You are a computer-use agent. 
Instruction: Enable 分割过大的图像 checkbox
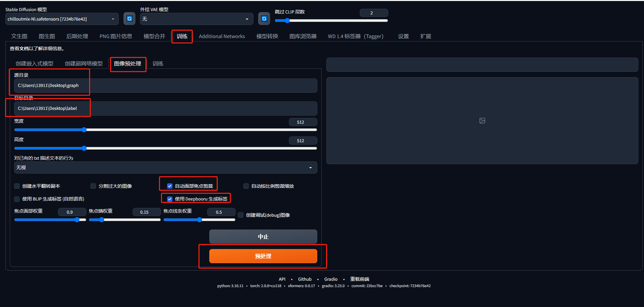(93, 186)
